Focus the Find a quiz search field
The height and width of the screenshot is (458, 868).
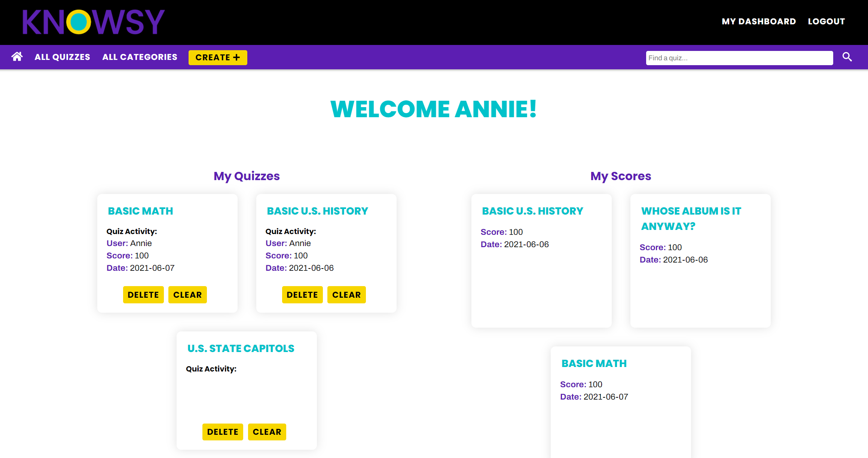pyautogui.click(x=739, y=58)
